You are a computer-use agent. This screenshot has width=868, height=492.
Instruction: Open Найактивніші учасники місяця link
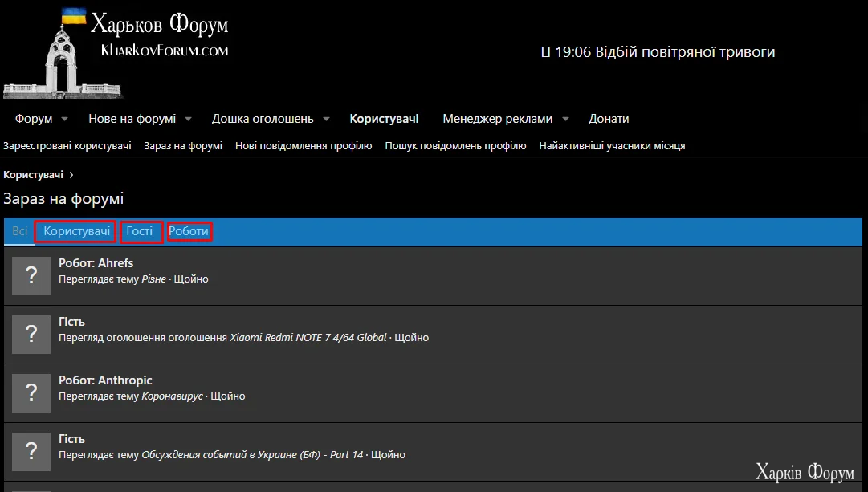point(612,146)
